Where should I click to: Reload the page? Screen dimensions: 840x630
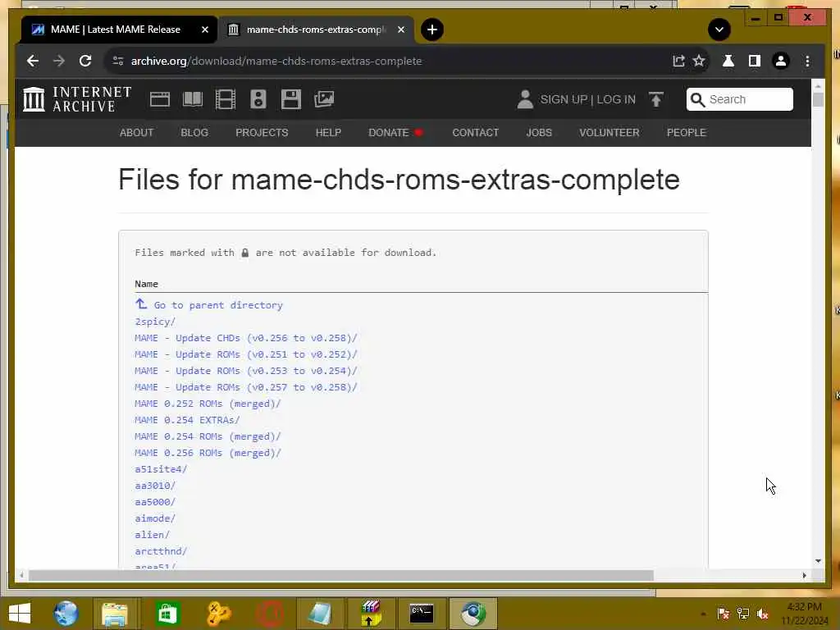tap(85, 61)
